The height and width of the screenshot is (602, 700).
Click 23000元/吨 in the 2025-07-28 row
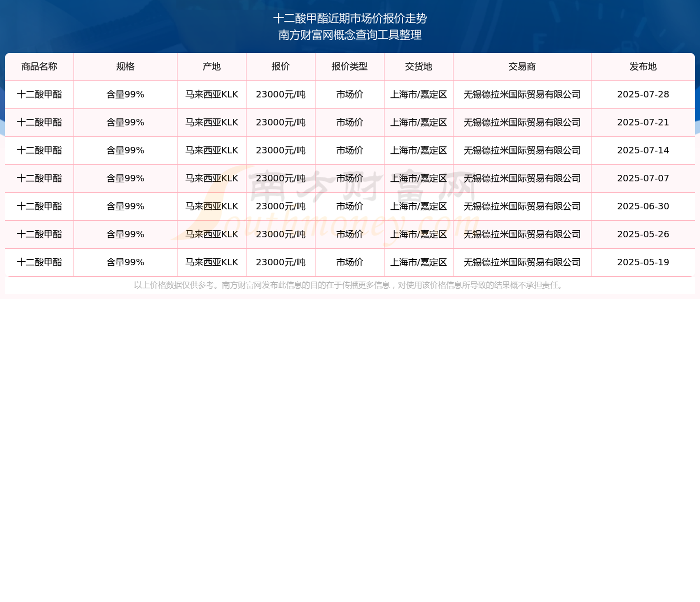(280, 94)
